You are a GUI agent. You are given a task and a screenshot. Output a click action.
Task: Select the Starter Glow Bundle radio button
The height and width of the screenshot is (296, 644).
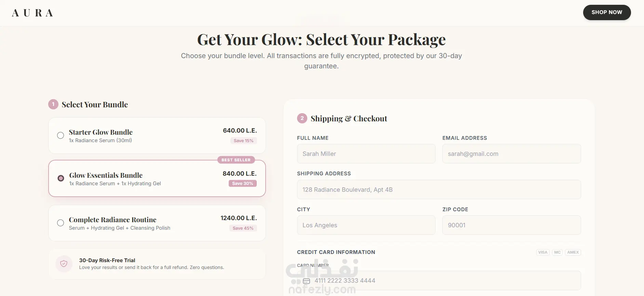click(x=61, y=135)
